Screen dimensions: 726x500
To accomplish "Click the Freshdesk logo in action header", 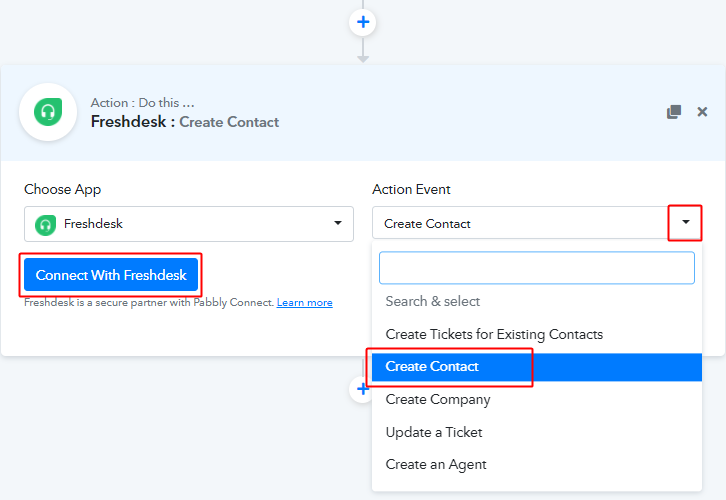I will coord(48,112).
